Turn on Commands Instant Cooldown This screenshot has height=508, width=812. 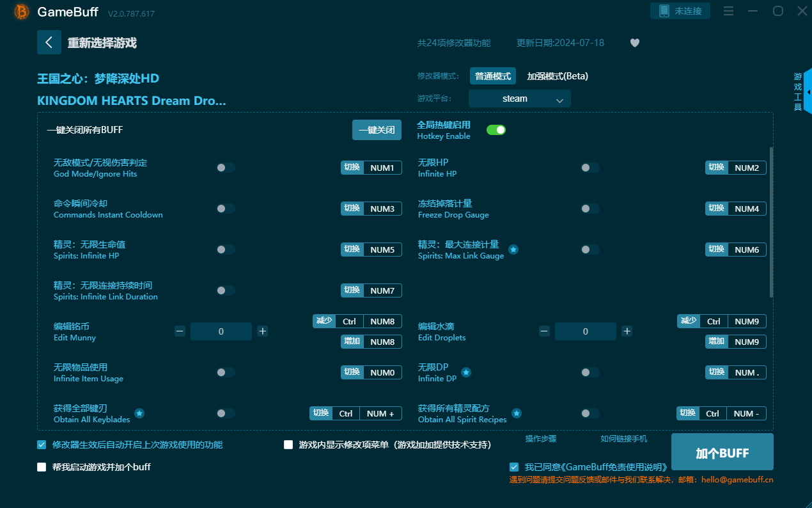(x=226, y=209)
